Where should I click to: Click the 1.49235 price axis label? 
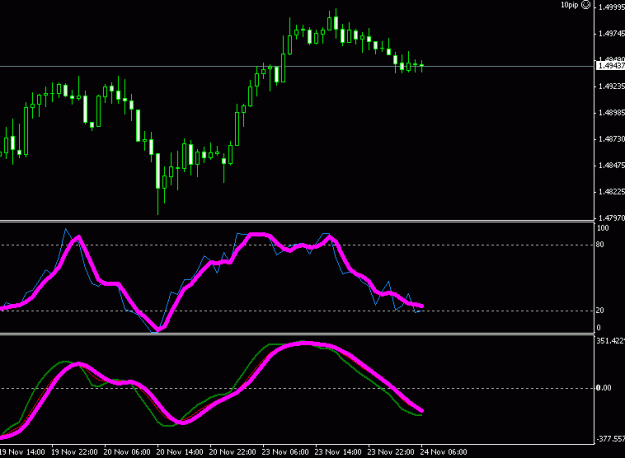612,86
